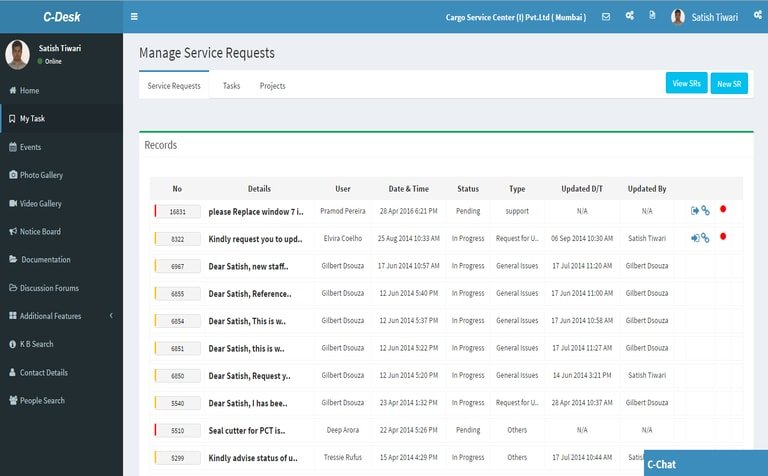
Task: Click the Cargo Service Center company name
Action: [516, 17]
